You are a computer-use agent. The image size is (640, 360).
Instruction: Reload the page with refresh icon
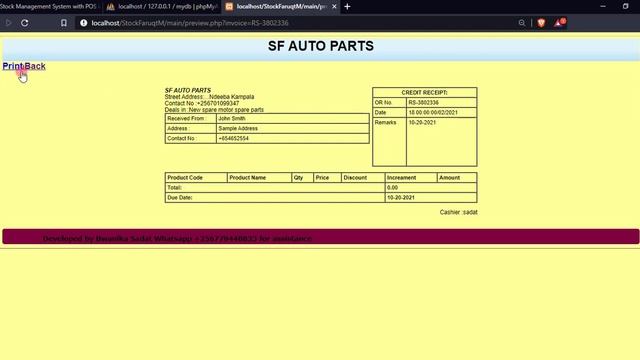tap(24, 23)
